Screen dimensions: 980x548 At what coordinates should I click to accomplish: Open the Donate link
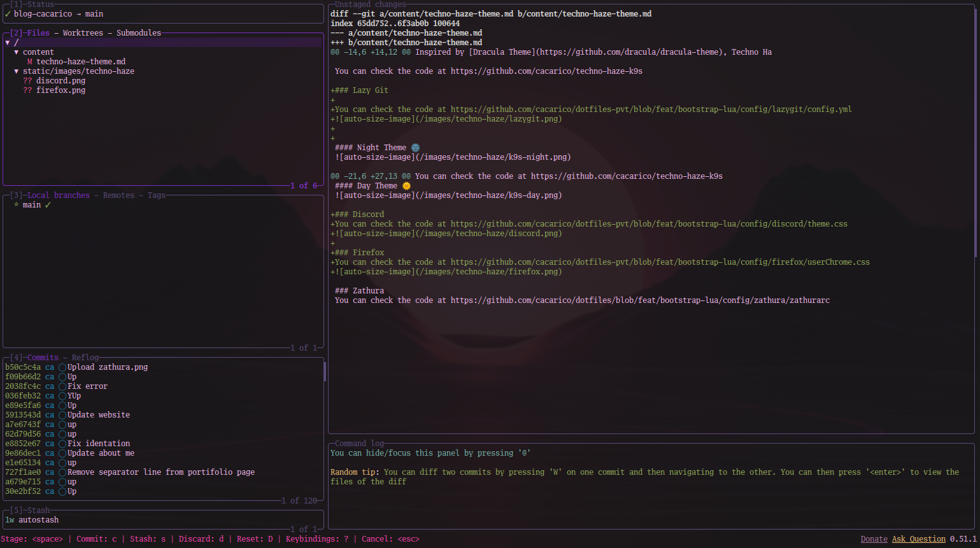coord(874,539)
